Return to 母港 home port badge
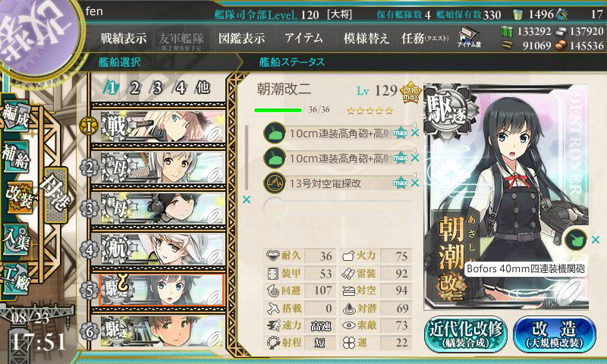The height and width of the screenshot is (364, 607). tap(56, 195)
